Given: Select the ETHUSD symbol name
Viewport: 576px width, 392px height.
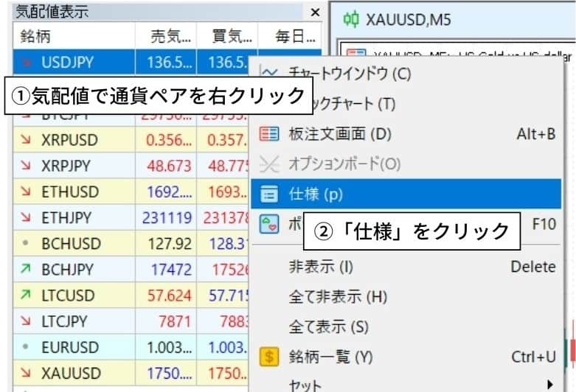Looking at the screenshot, I should click(x=70, y=192).
